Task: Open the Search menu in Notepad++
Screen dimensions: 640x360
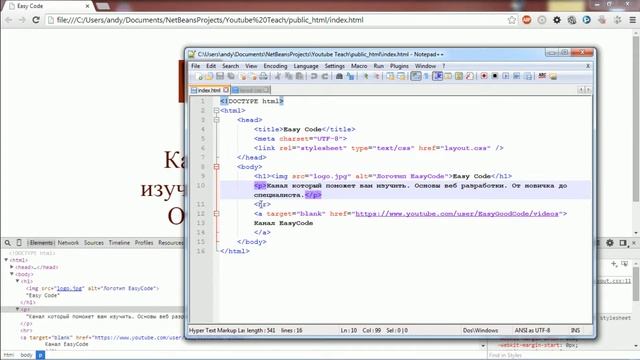Action: click(230, 66)
